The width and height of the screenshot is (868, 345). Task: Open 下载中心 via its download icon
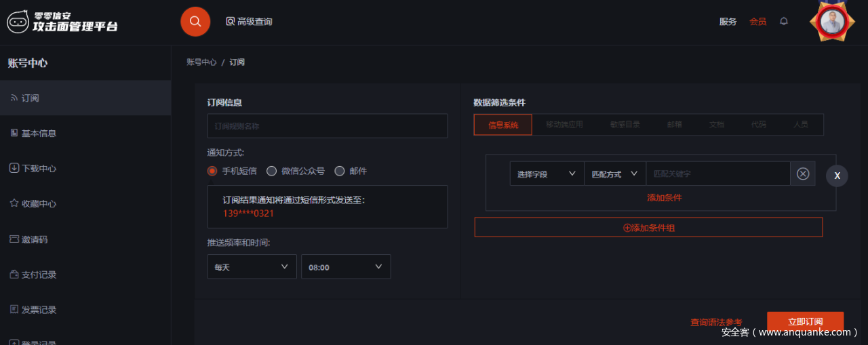pyautogui.click(x=14, y=168)
